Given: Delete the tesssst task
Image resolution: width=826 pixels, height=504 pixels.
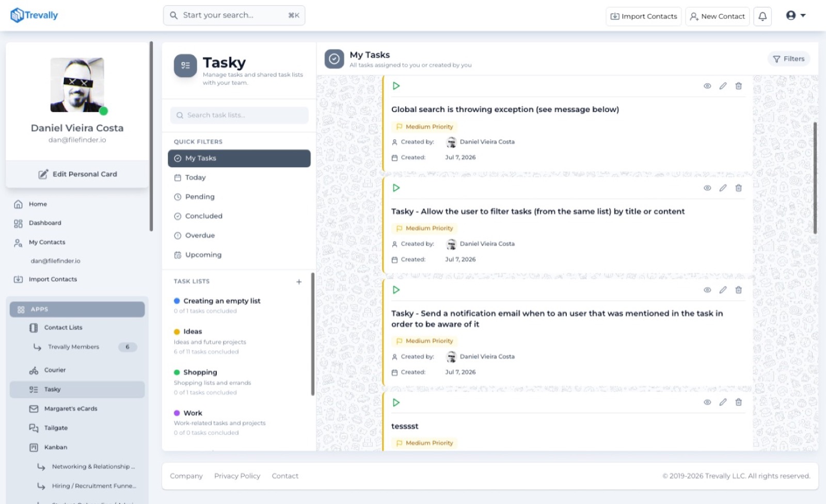Looking at the screenshot, I should point(739,403).
